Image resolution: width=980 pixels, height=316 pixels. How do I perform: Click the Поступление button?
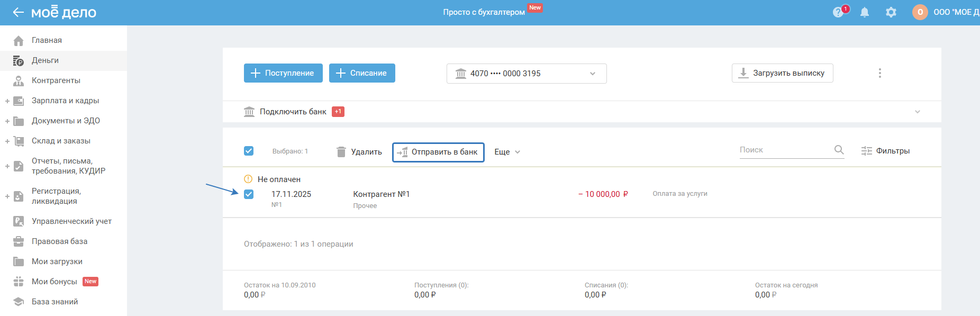point(283,73)
